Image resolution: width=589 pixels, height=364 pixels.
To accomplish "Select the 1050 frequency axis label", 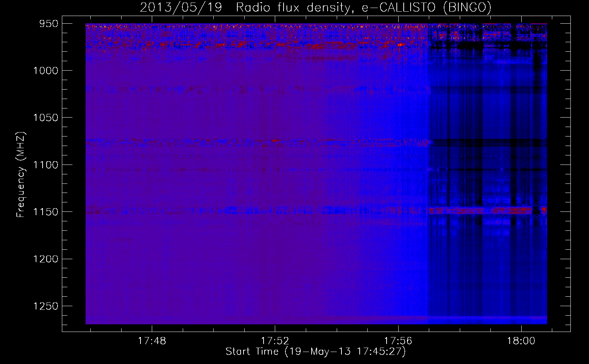I will [46, 118].
